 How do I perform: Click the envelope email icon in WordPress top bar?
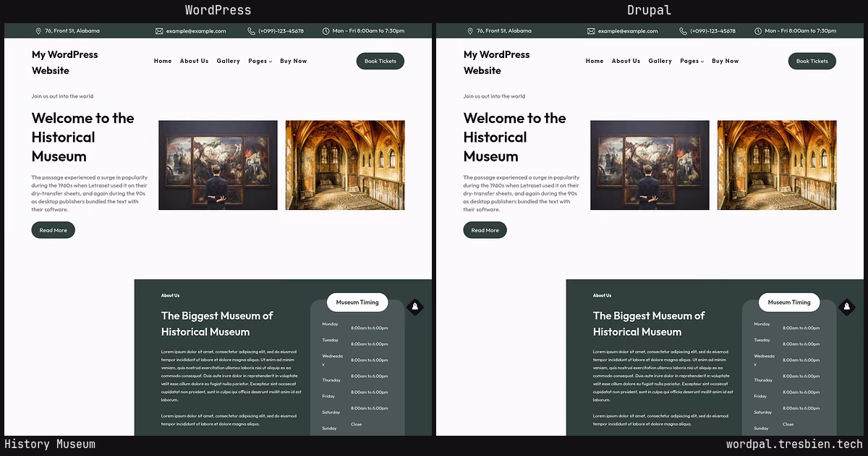pos(159,31)
